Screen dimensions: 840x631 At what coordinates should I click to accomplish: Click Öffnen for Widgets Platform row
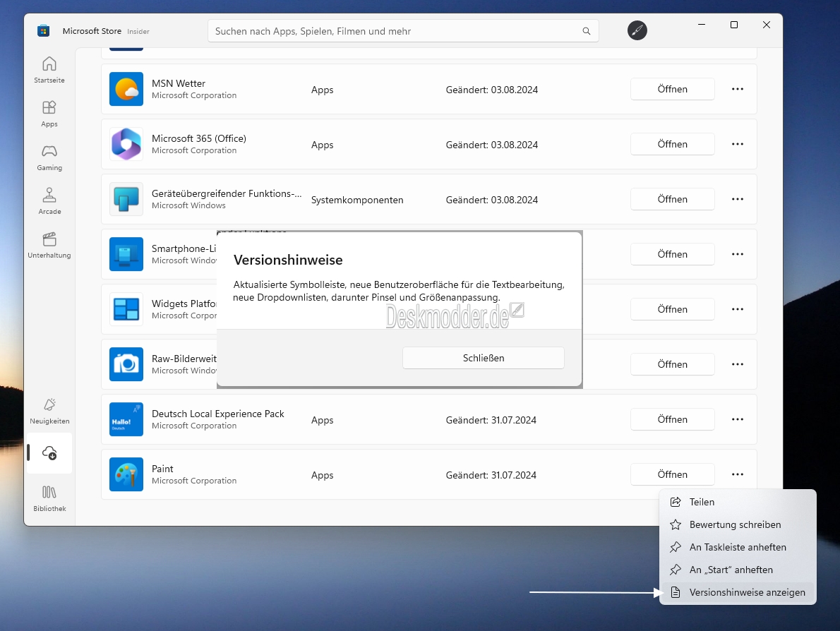pos(672,309)
